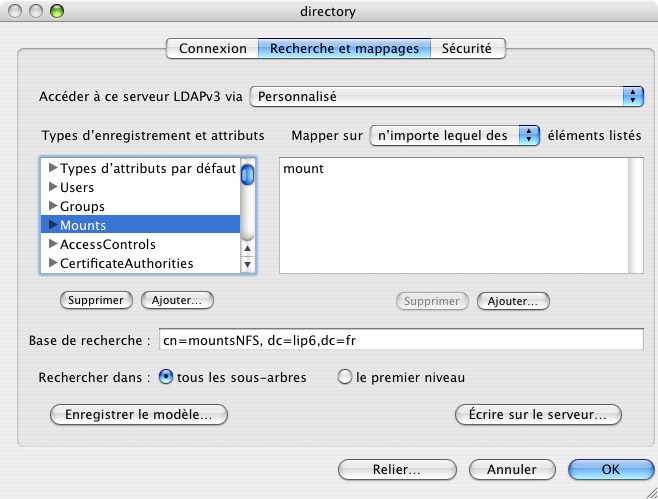Open the Recherche et mappages tab
This screenshot has height=499, width=658.
344,48
